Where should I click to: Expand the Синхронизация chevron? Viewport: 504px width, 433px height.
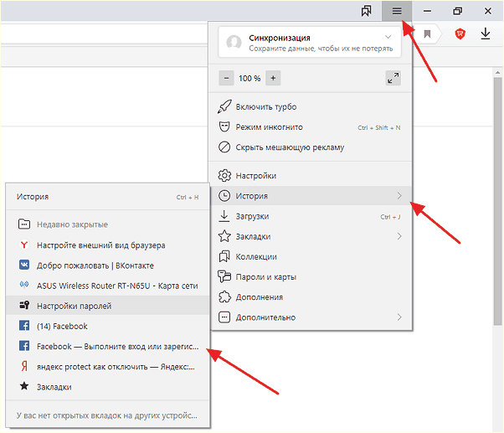coord(388,37)
